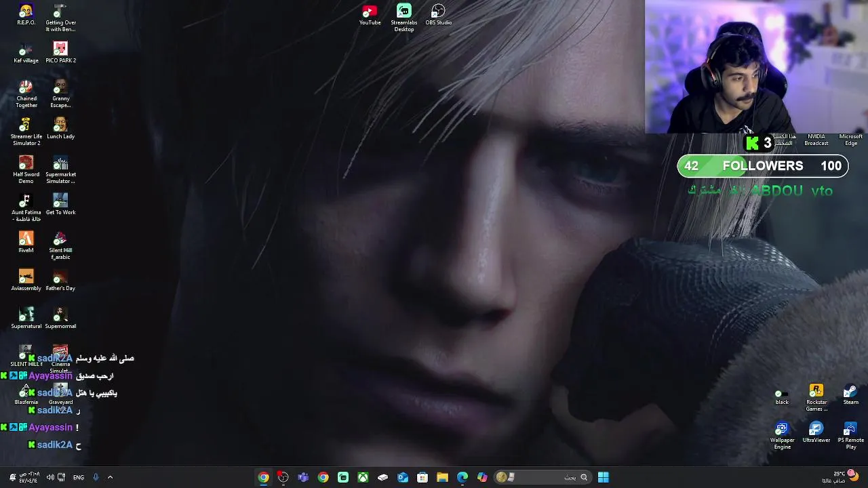Select the Chained Together game icon

point(26,94)
